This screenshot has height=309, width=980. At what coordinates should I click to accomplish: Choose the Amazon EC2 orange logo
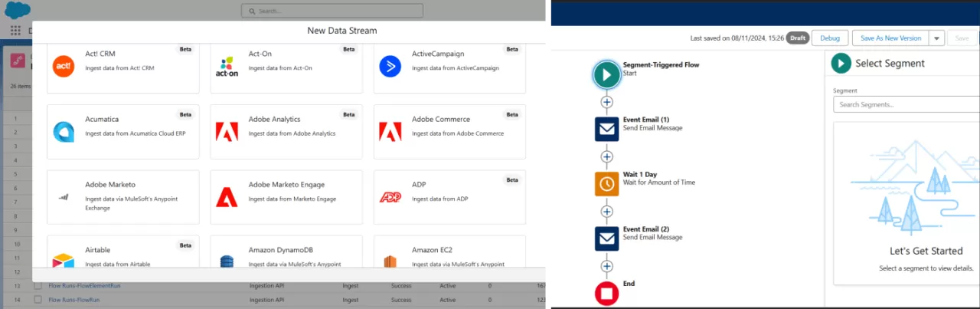tap(390, 261)
